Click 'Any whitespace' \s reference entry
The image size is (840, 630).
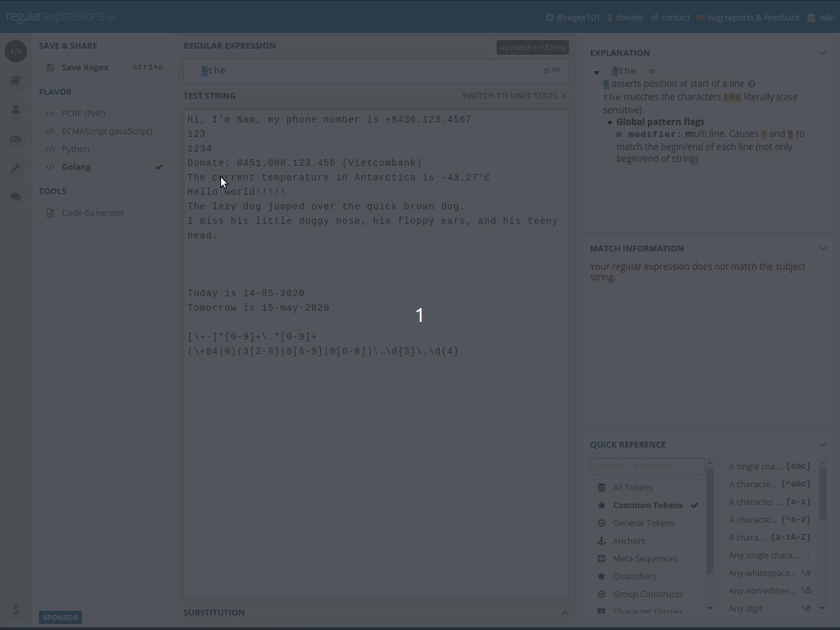point(769,573)
